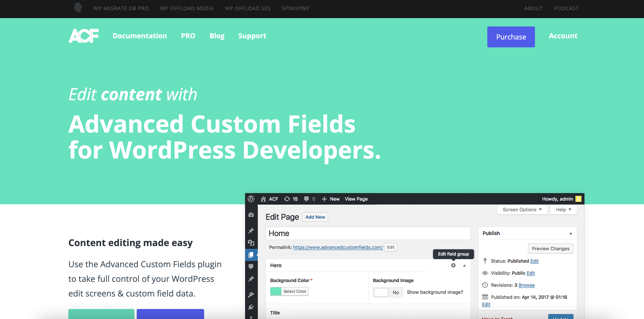Toggle the Show background image switch
Viewport: 644px width, 319px height.
(x=388, y=292)
